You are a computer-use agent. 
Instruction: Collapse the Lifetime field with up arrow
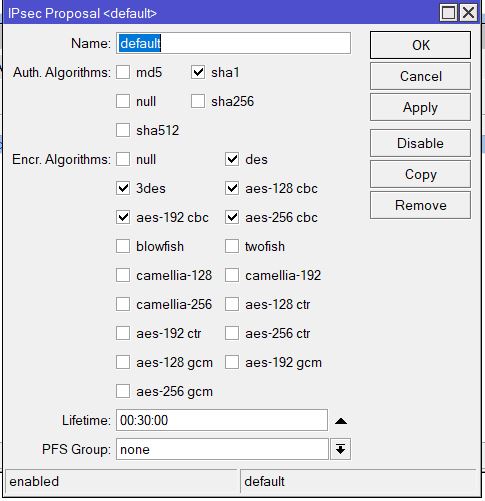(x=341, y=421)
